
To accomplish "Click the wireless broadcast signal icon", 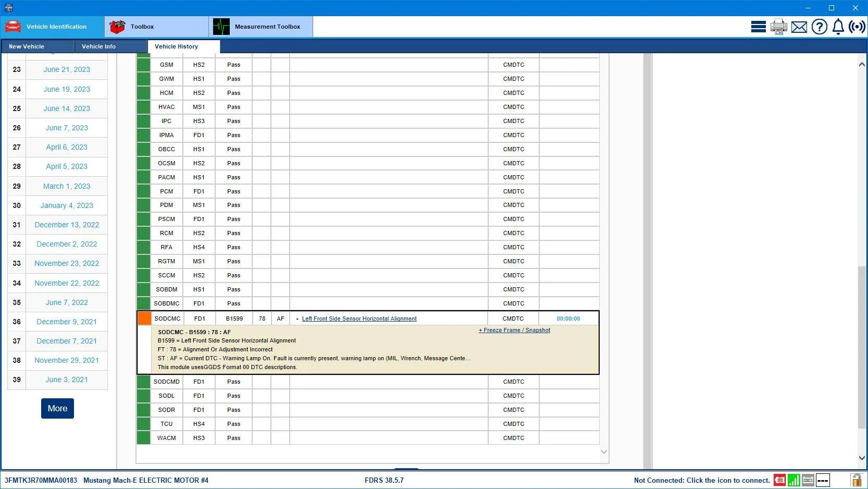I will tap(857, 27).
